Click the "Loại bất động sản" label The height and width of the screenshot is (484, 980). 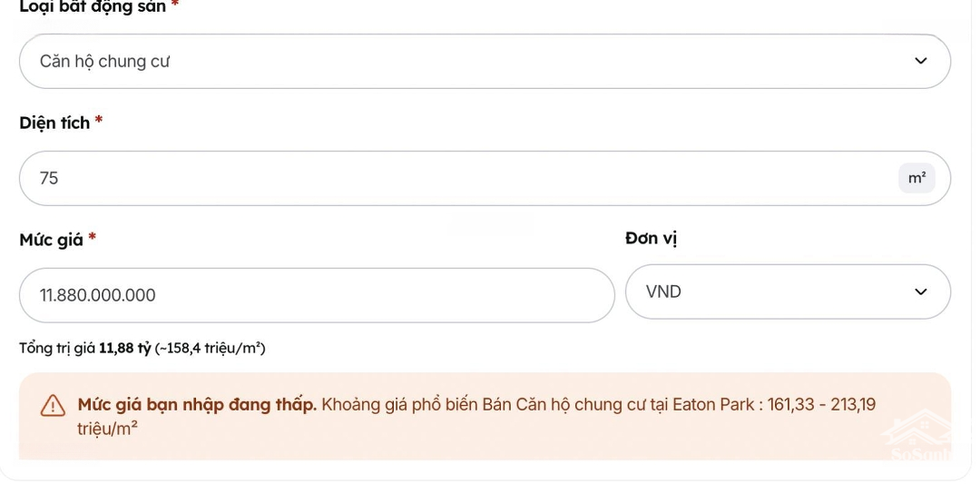(93, 7)
